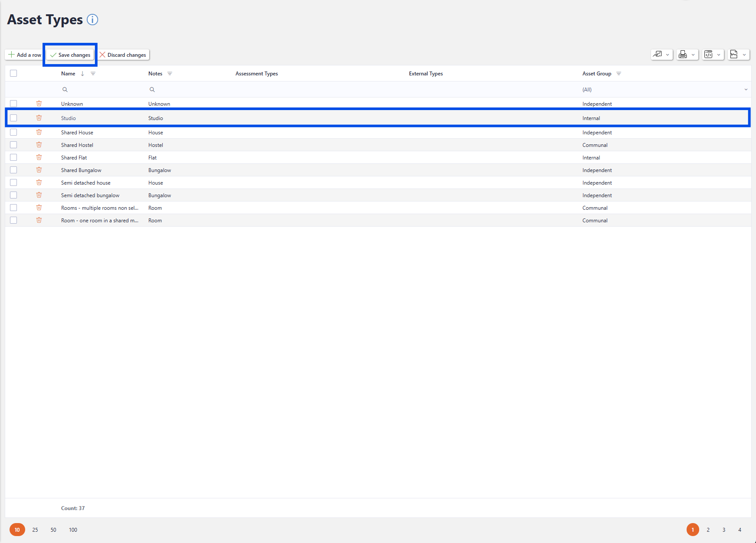Delete the Studio row with trash icon
Image resolution: width=756 pixels, height=543 pixels.
pyautogui.click(x=39, y=118)
